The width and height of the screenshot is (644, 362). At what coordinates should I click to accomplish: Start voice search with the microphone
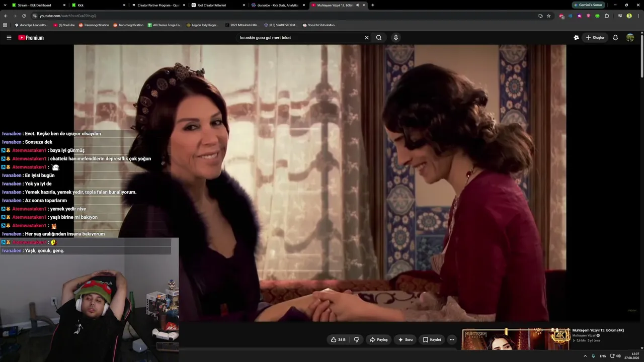396,38
